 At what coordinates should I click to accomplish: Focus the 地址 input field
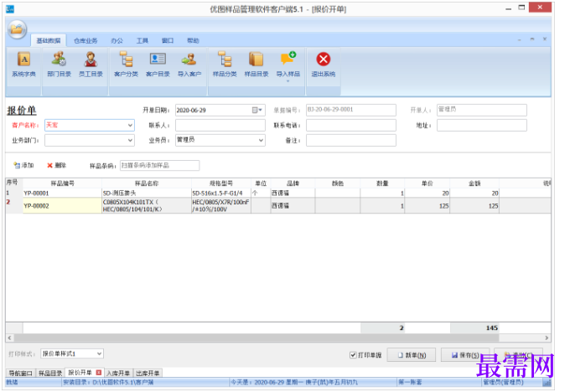482,126
